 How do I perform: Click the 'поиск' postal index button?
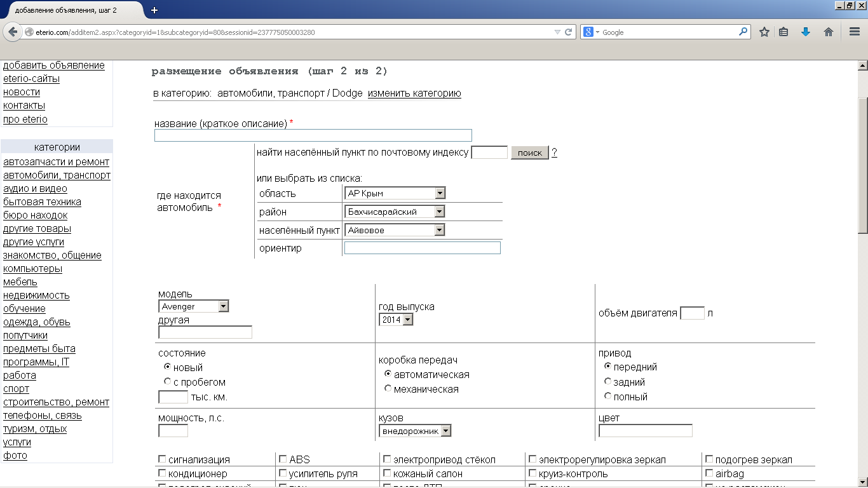click(x=530, y=152)
